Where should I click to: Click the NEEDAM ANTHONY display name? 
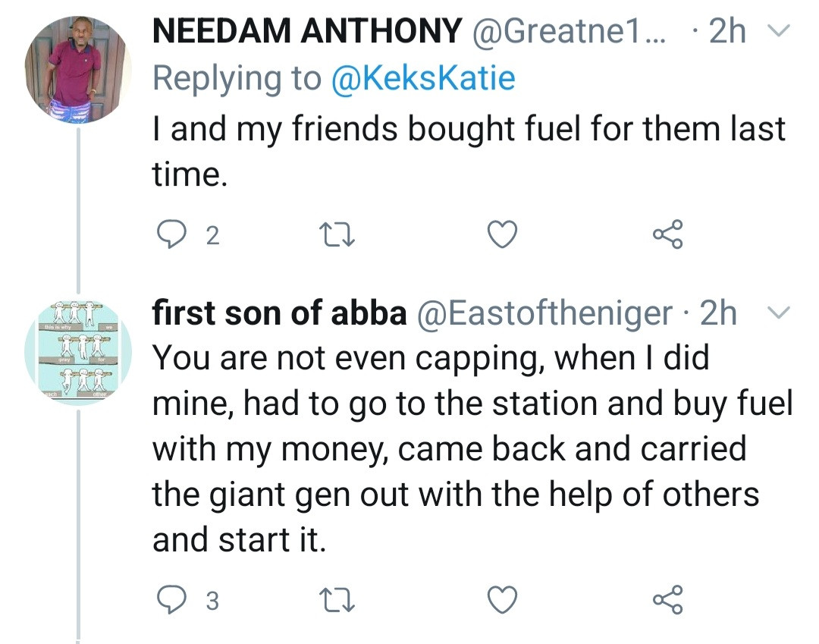(307, 31)
